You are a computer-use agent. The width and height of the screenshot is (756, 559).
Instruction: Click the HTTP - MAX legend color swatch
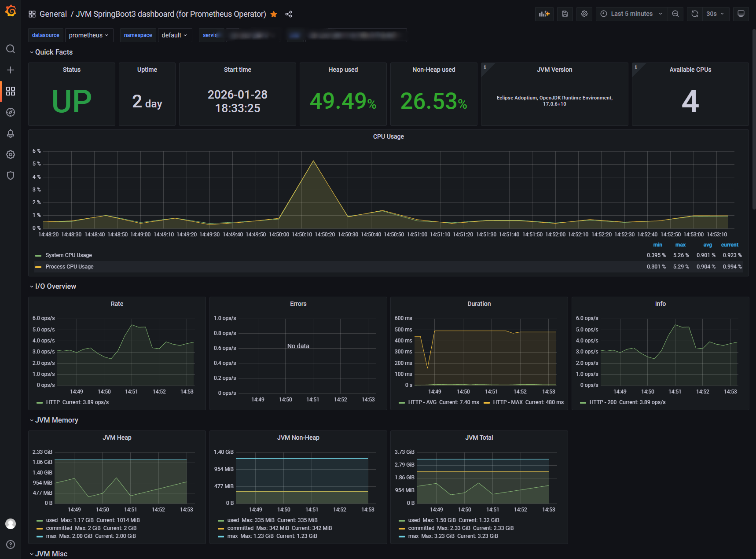click(487, 402)
